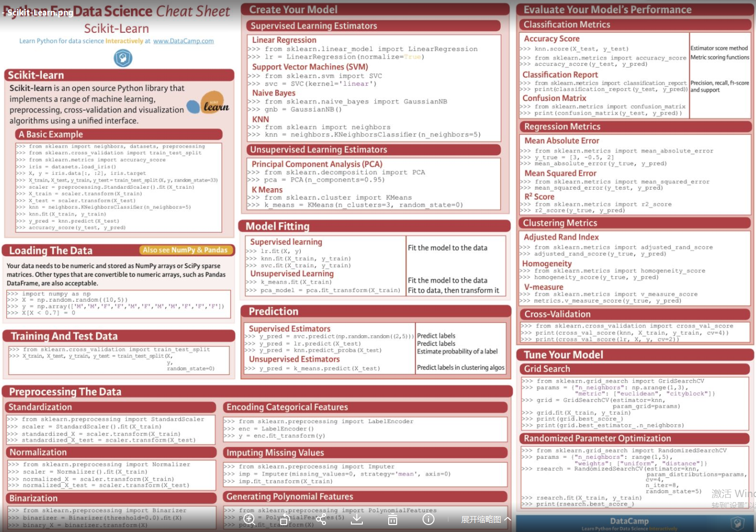Download the Scikit-Learn cheat sheet

tap(356, 519)
